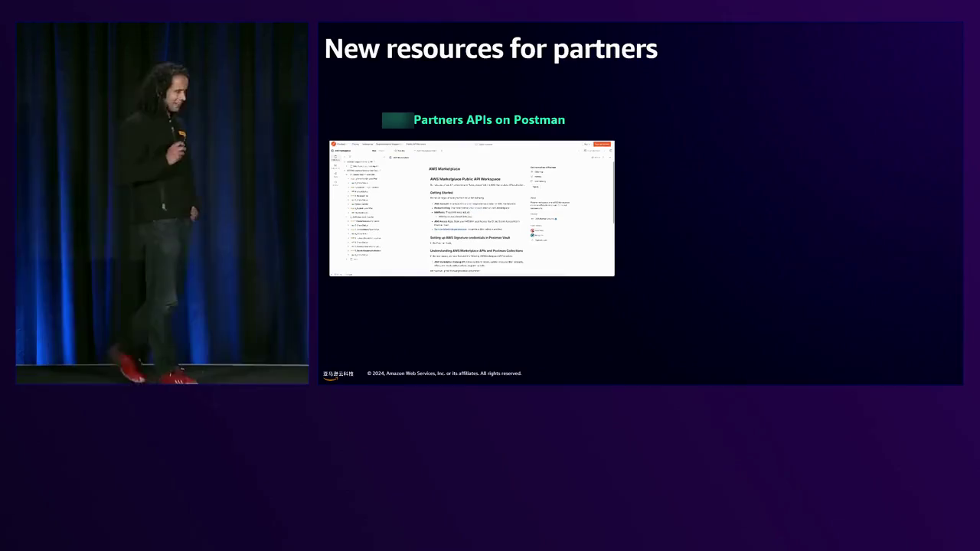Click the Setting up AWS Signature credentials heading
Image resolution: width=980 pixels, height=551 pixels.
click(470, 237)
